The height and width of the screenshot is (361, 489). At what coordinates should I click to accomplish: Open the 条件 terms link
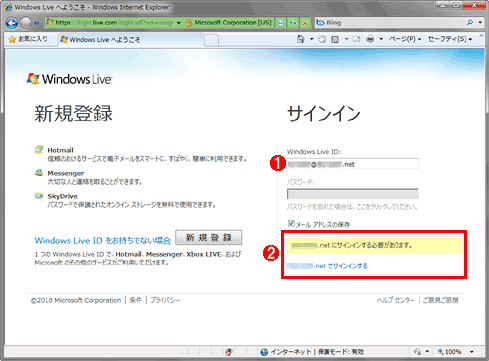tap(136, 300)
